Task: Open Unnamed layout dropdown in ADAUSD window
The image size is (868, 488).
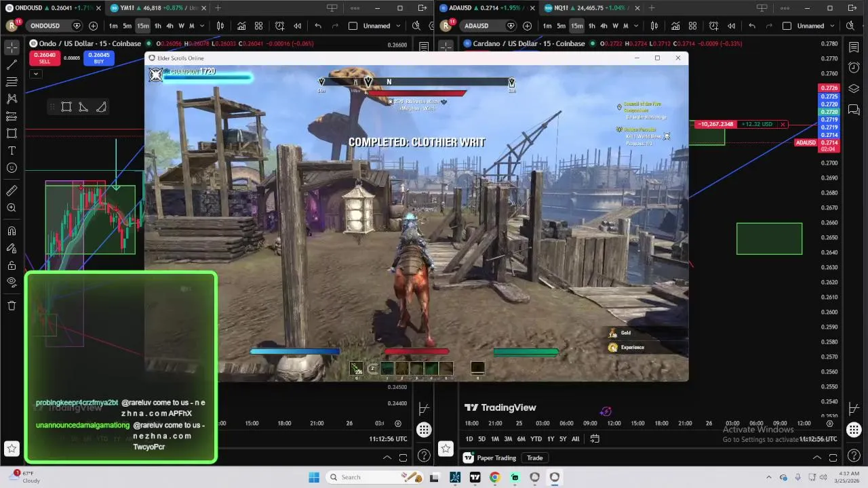Action: tap(810, 26)
